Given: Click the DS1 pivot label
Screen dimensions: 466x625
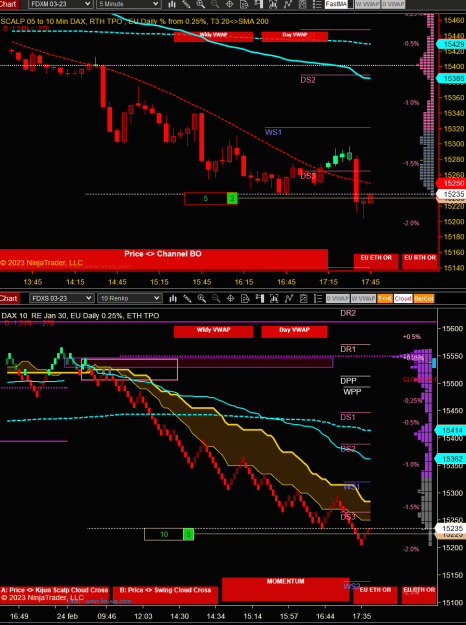Looking at the screenshot, I should coord(348,417).
